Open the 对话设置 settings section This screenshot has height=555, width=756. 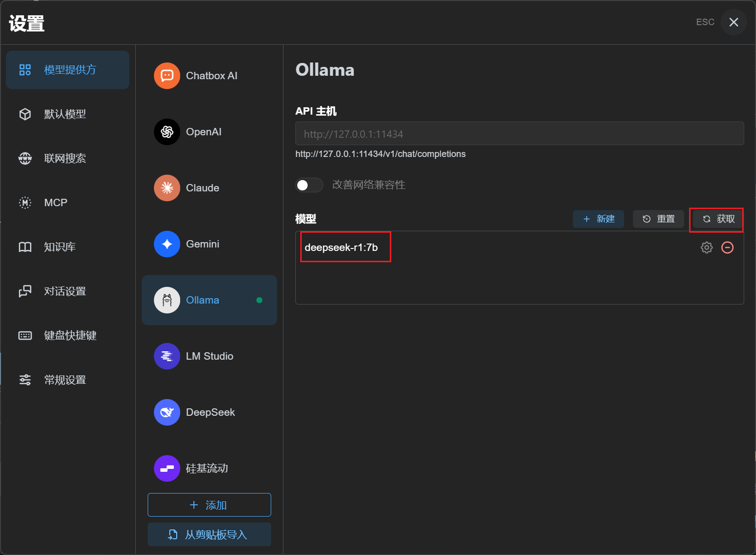click(x=67, y=291)
